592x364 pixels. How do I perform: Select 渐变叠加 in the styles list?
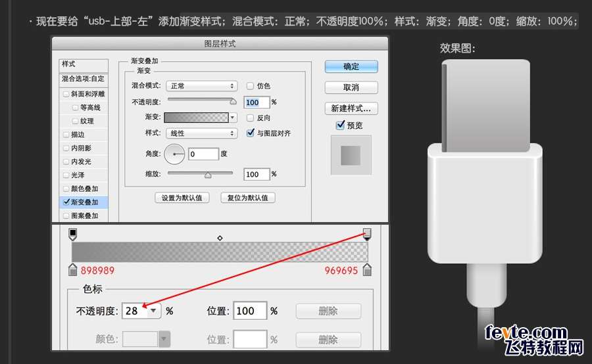point(84,202)
